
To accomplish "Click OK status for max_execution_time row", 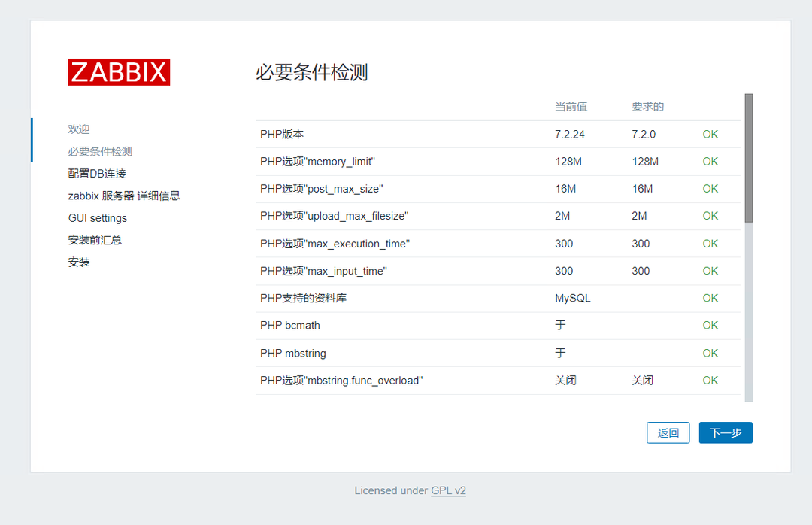I will pyautogui.click(x=710, y=244).
